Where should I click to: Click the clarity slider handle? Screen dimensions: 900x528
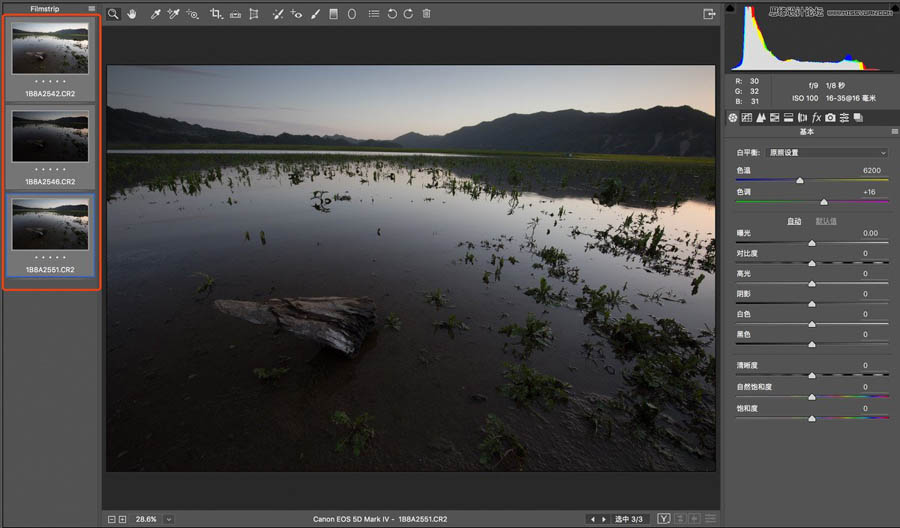(x=812, y=375)
